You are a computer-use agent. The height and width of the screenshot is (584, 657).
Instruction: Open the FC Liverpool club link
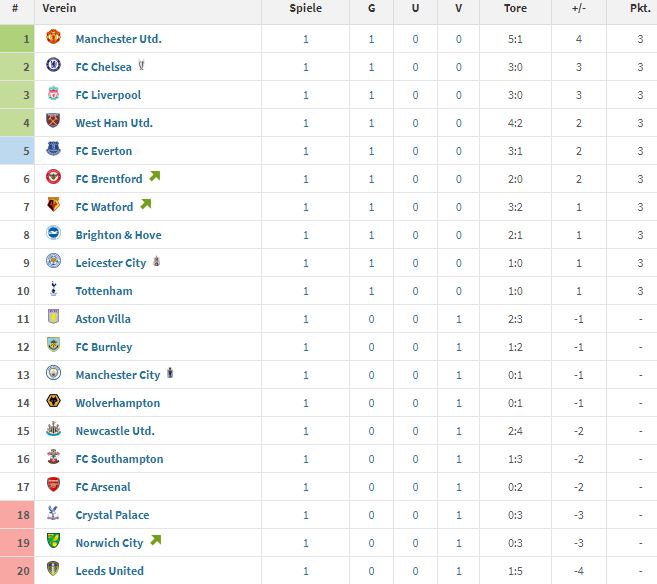point(108,95)
